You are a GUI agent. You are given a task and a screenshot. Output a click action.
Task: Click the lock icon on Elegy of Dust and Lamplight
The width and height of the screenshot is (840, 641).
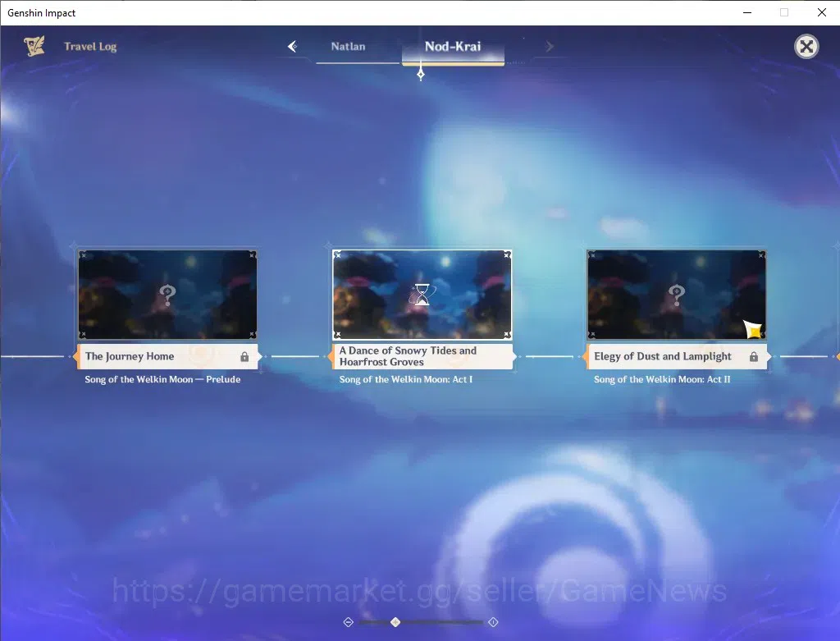[x=754, y=357]
